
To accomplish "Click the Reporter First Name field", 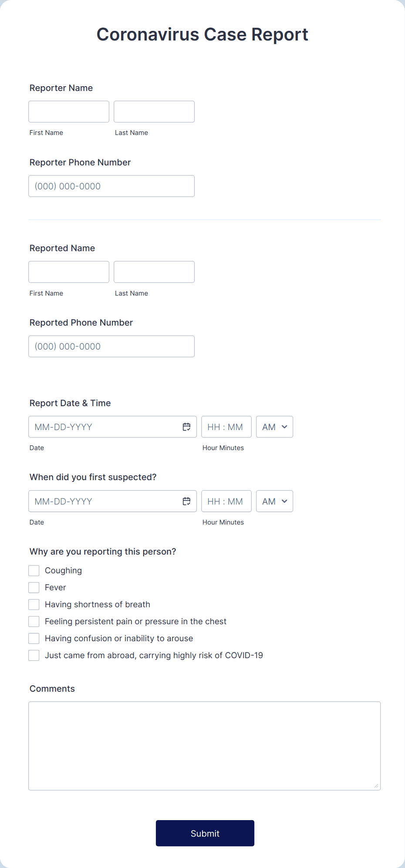I will pyautogui.click(x=68, y=111).
